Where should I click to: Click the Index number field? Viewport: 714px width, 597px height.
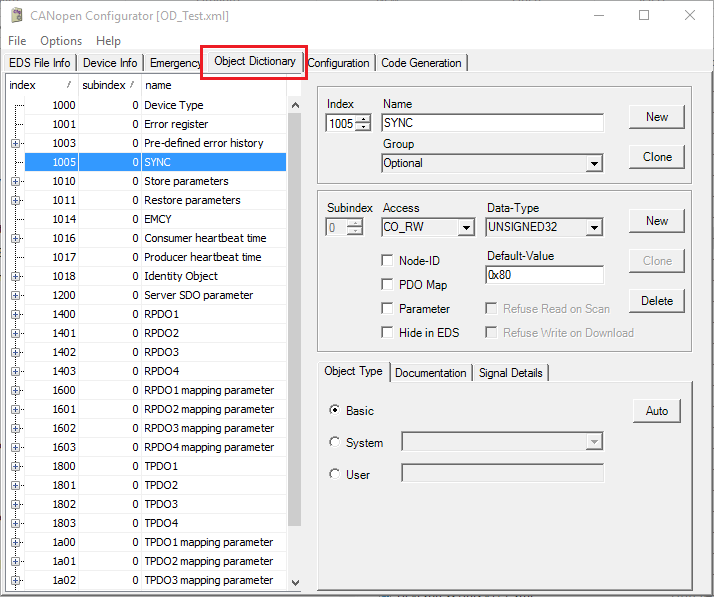point(342,123)
